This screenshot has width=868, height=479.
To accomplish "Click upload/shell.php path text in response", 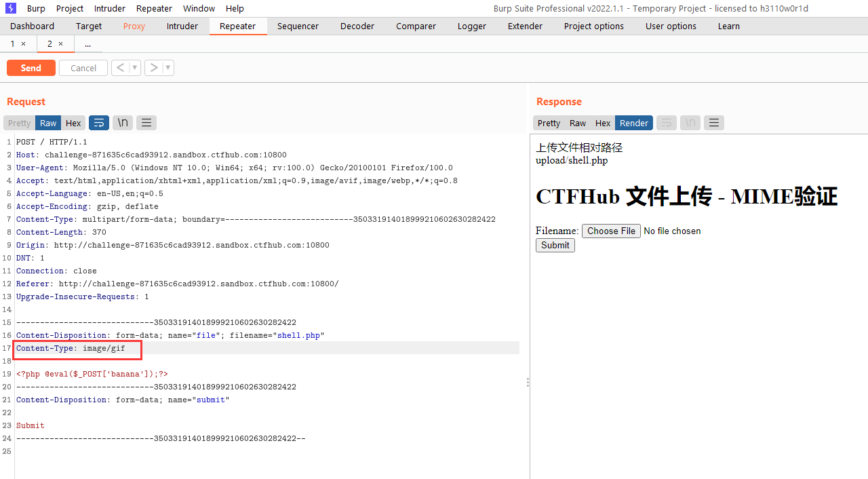I will [x=572, y=160].
